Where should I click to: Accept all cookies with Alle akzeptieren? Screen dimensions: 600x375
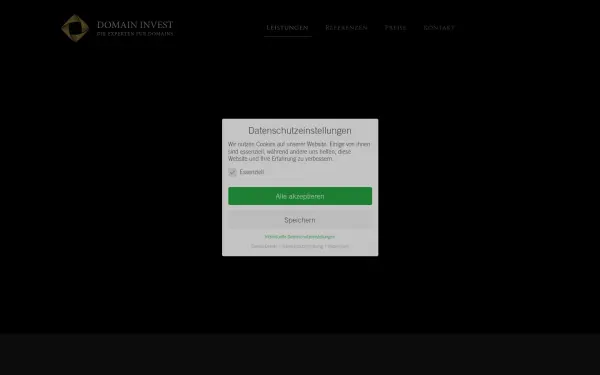[x=300, y=196]
